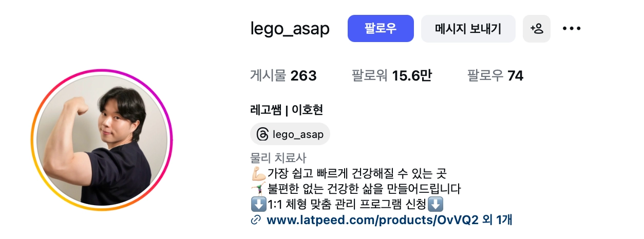This screenshot has height=239, width=644.
Task: Show similar accounts via add-person icon
Action: (x=537, y=29)
